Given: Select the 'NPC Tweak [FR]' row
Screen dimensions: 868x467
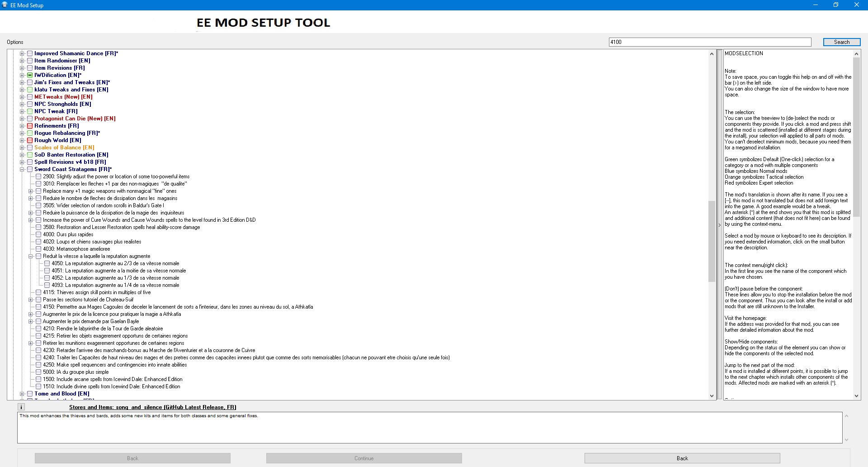Looking at the screenshot, I should [x=56, y=111].
